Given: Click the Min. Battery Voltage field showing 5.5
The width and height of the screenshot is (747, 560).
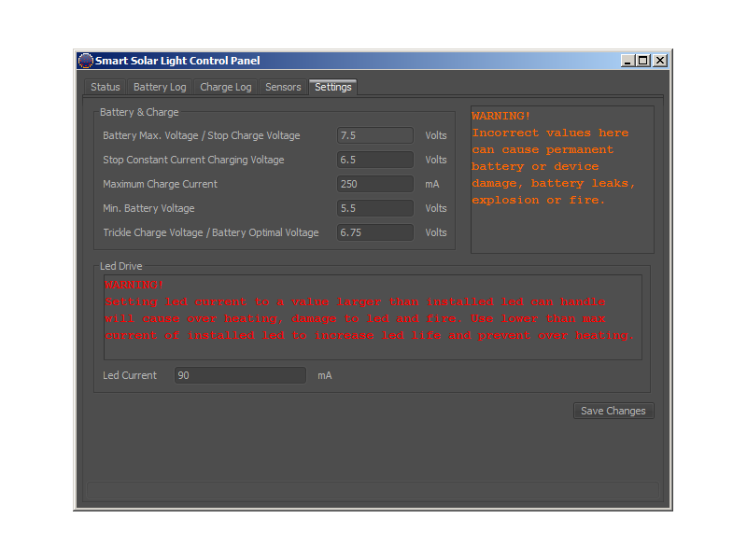Looking at the screenshot, I should point(375,208).
